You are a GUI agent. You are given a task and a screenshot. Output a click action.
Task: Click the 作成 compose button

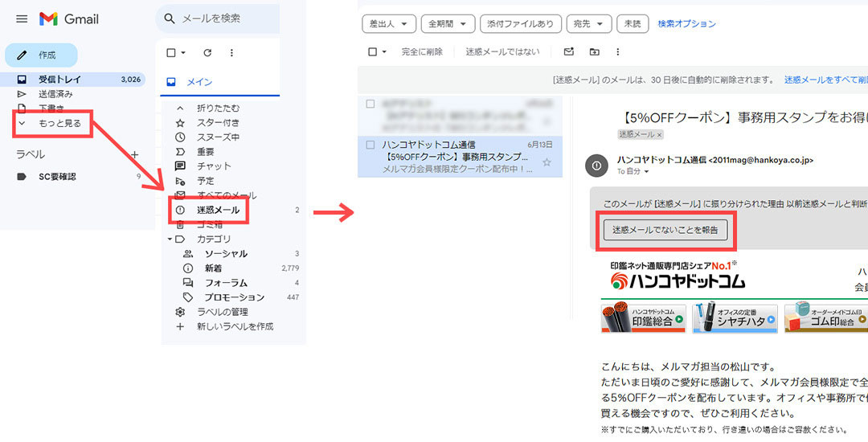pos(41,55)
